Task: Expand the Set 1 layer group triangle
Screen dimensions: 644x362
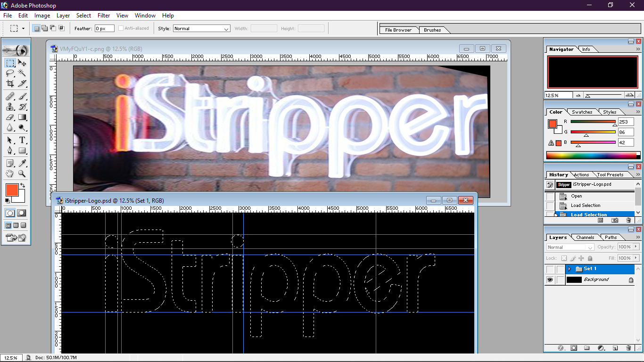Action: [x=569, y=269]
